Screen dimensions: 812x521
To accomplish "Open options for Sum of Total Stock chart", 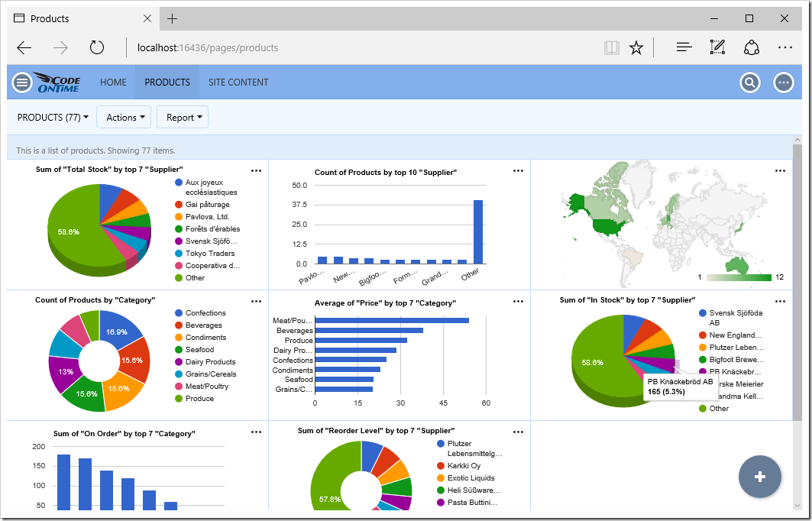I will tap(257, 170).
